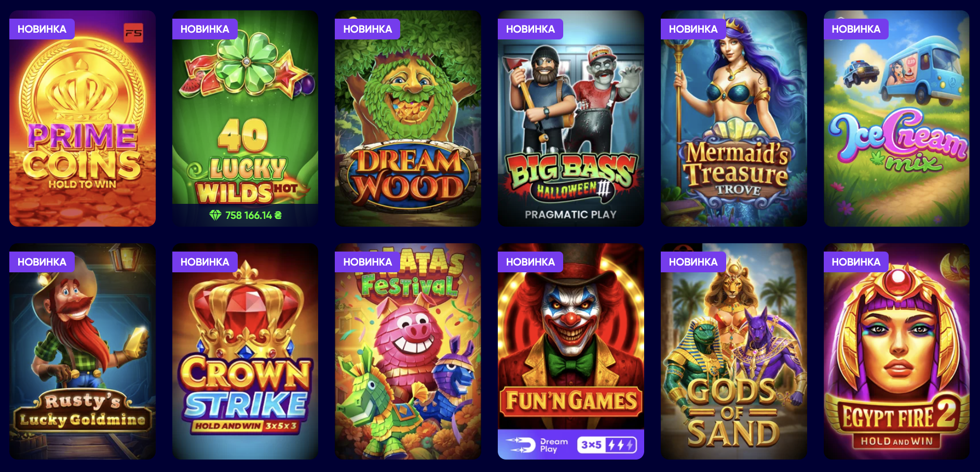Screen dimensions: 980x472
Task: Click the green diamond jackpot icon
Action: [x=215, y=215]
